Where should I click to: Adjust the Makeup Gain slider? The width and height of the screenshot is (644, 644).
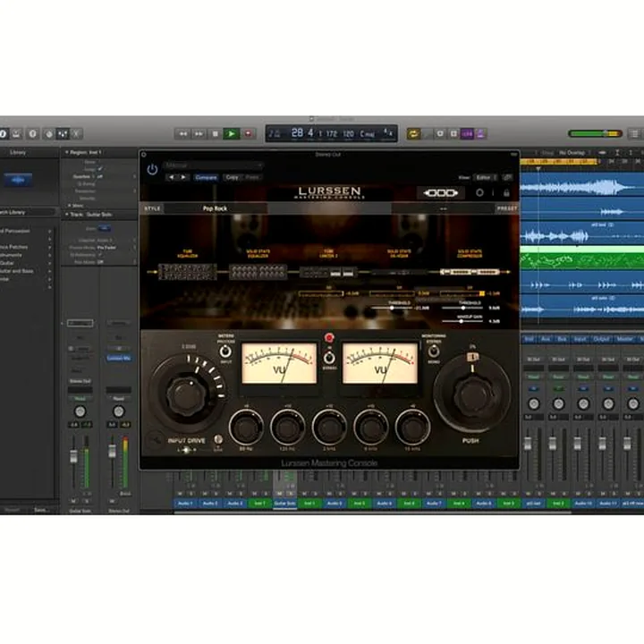[462, 322]
